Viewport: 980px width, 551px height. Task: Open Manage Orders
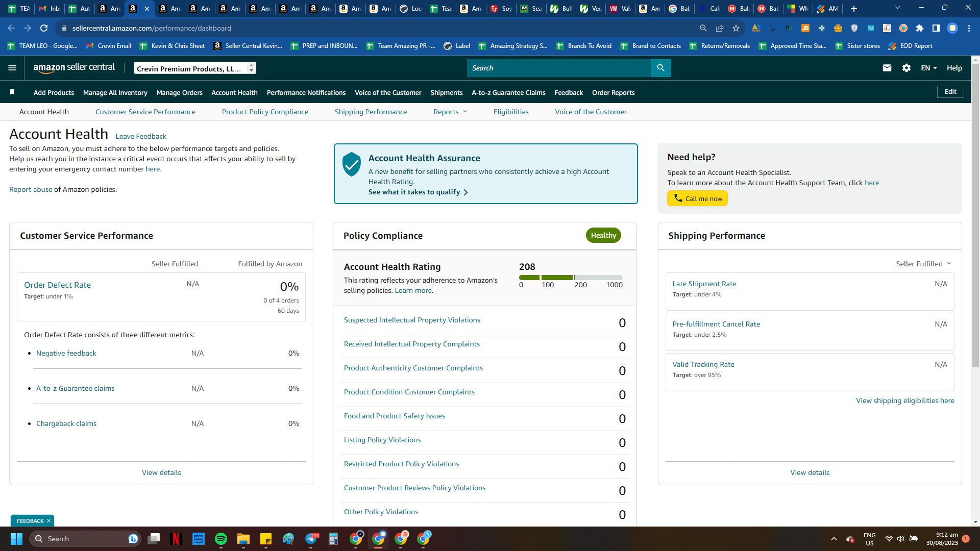pos(179,92)
